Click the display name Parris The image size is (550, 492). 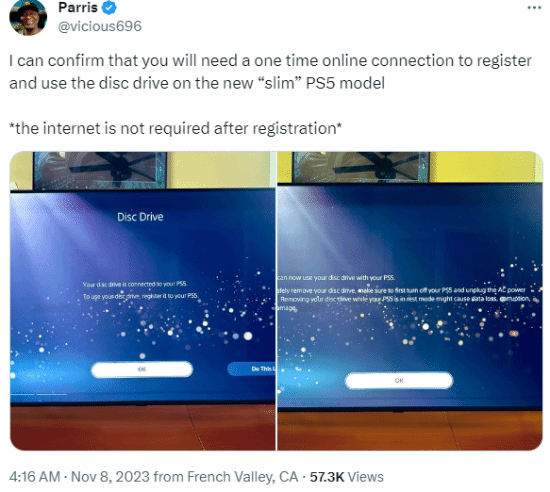pyautogui.click(x=78, y=7)
